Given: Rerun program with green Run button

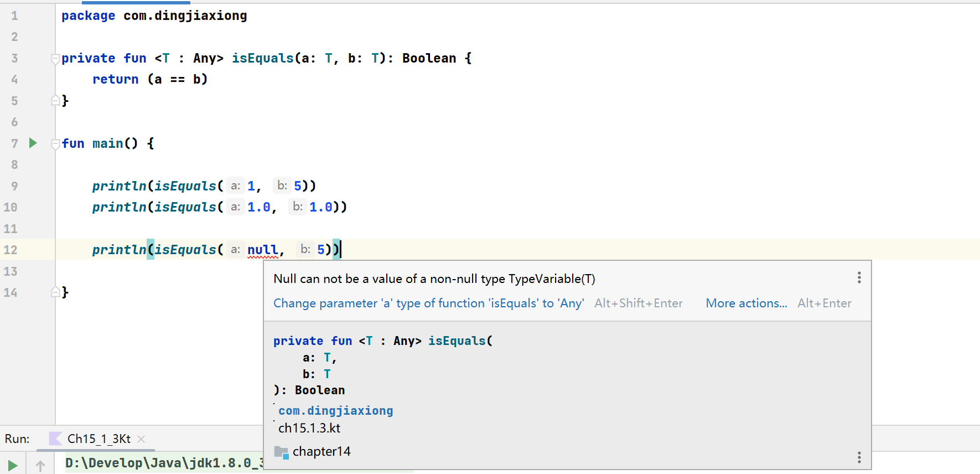Looking at the screenshot, I should [x=12, y=465].
